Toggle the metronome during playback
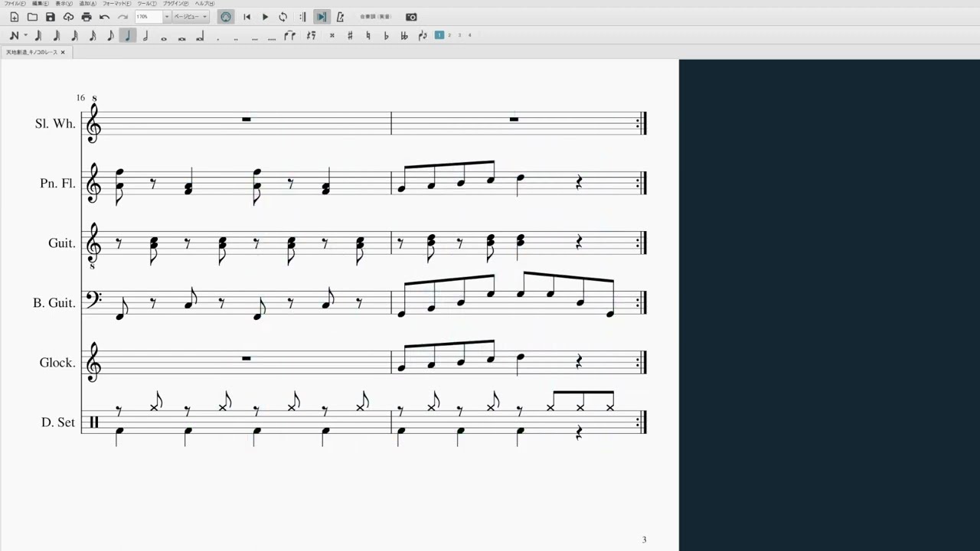Image resolution: width=980 pixels, height=551 pixels. (x=340, y=17)
